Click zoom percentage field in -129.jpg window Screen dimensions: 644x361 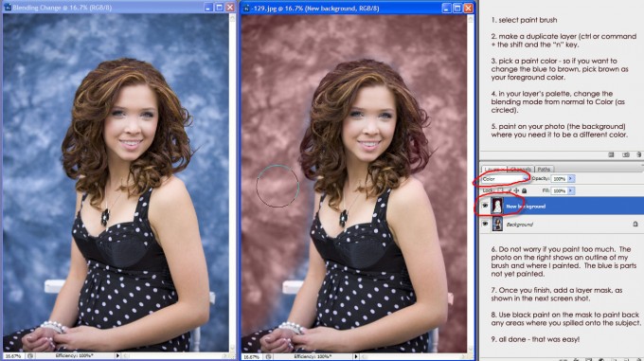click(251, 357)
